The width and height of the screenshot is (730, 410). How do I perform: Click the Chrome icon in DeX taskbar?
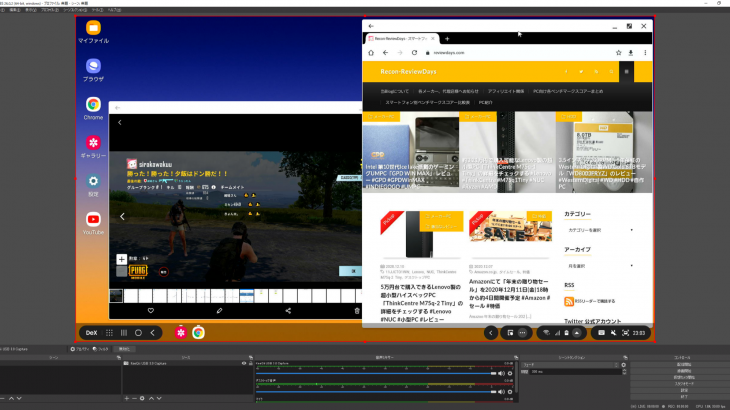tap(199, 332)
